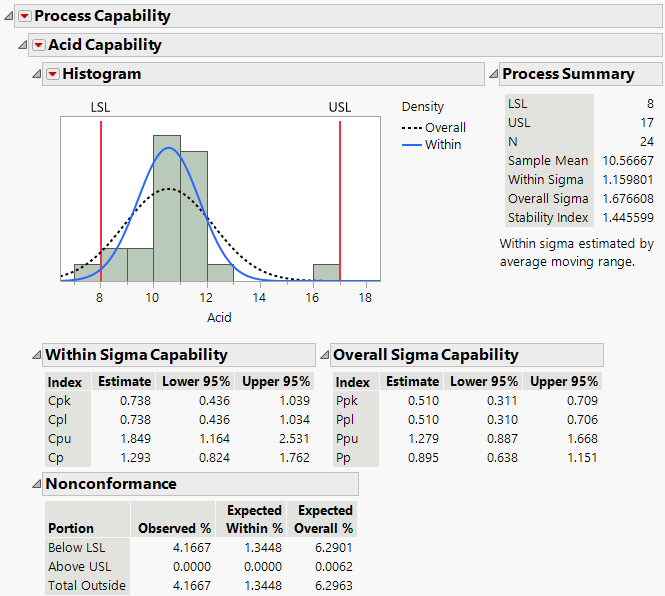This screenshot has height=596, width=665.
Task: Toggle the Overall Sigma Capability disclosure triangle
Action: pos(324,355)
